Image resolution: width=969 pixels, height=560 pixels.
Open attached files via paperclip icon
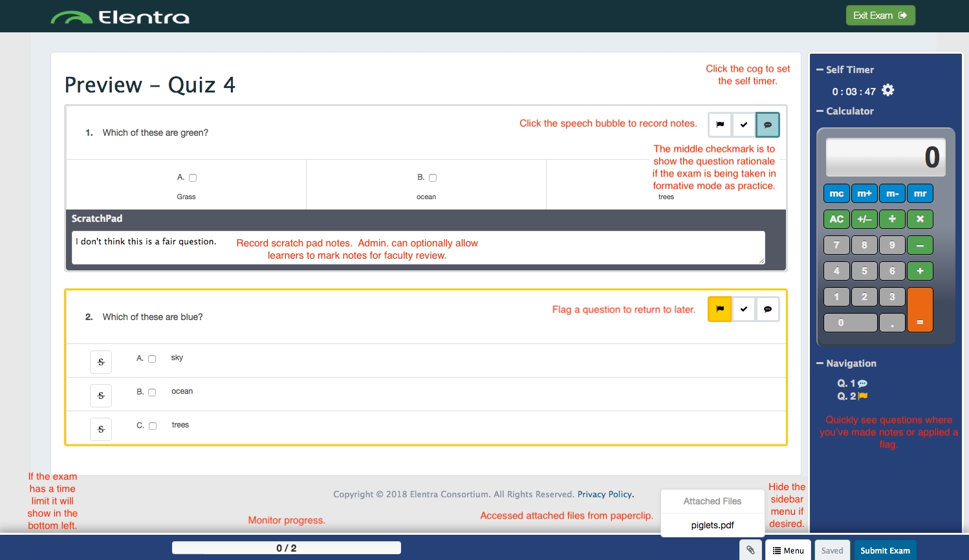[x=750, y=550]
